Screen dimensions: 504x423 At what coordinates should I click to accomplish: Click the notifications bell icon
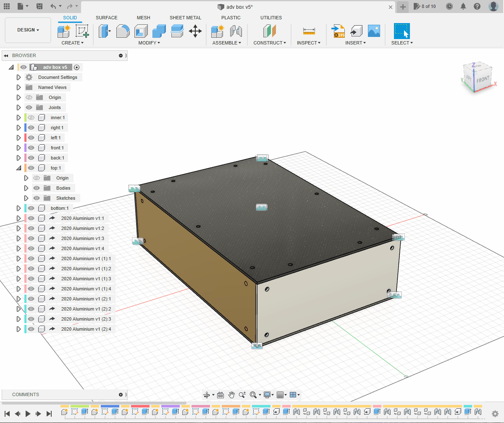point(463,7)
